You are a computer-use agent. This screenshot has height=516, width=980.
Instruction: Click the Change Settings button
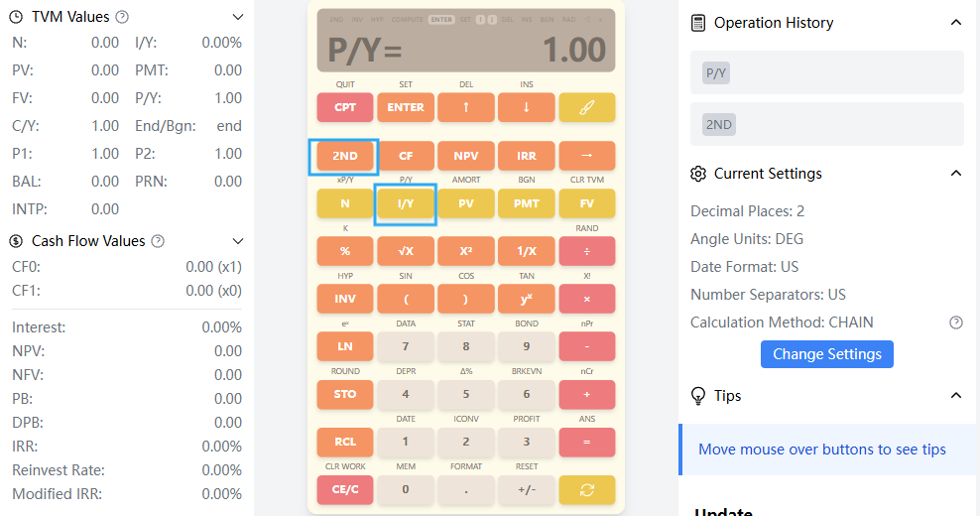click(827, 354)
